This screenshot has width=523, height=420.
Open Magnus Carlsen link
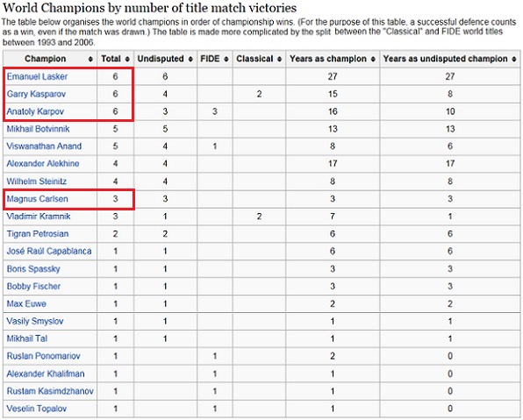pos(38,199)
